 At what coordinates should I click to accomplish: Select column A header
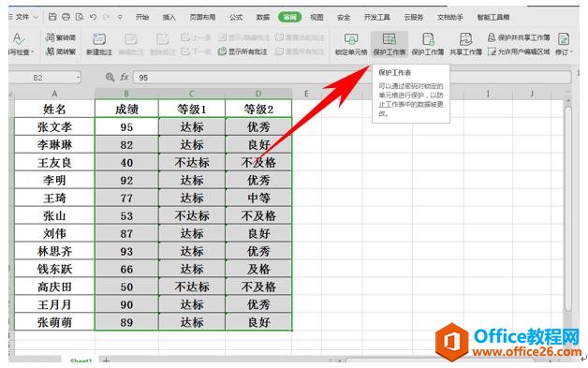[x=54, y=94]
